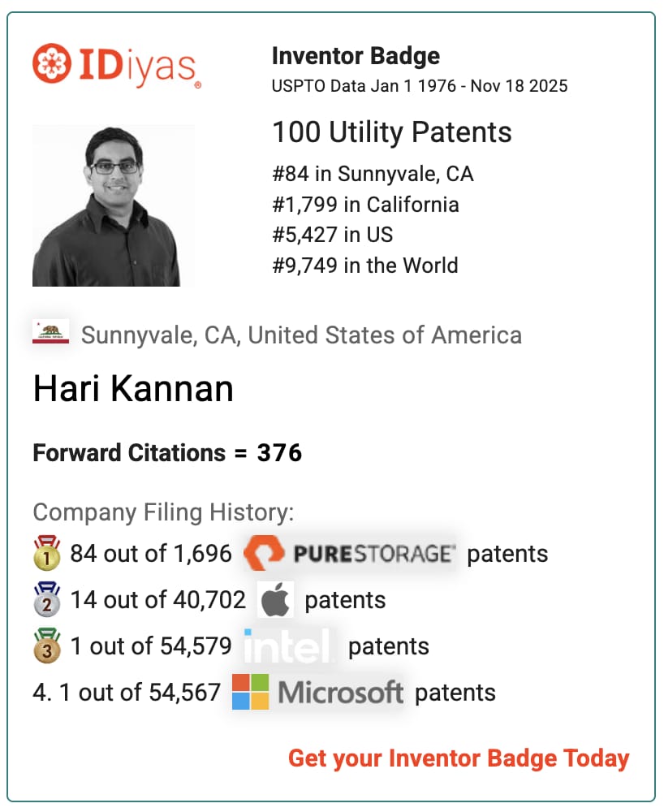Click the Intel logo
This screenshot has width=664, height=812.
click(x=290, y=646)
